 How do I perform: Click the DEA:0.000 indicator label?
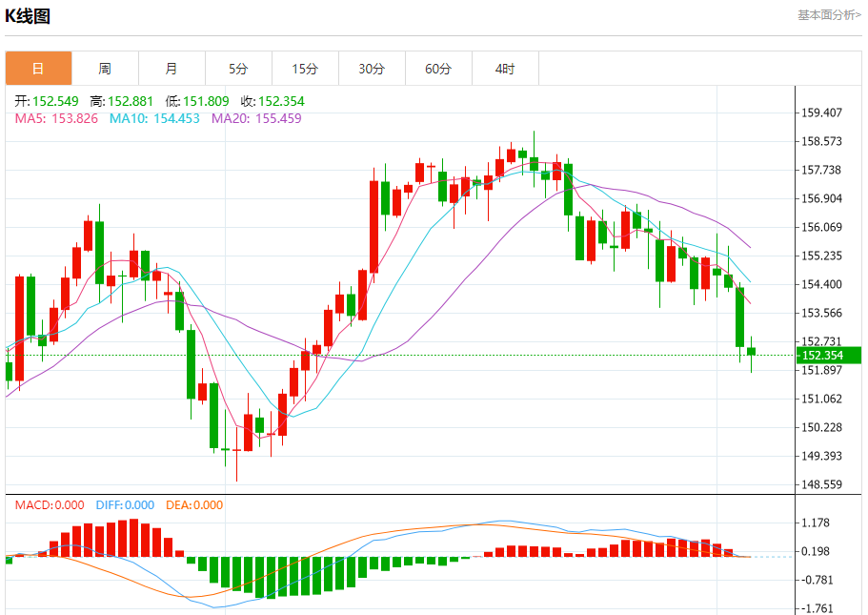tap(194, 505)
